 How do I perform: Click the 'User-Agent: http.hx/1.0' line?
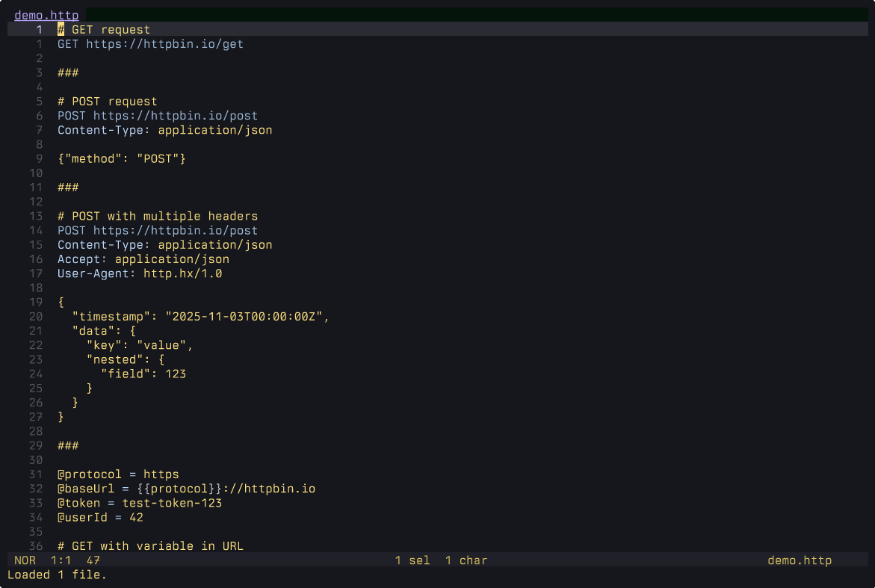140,274
